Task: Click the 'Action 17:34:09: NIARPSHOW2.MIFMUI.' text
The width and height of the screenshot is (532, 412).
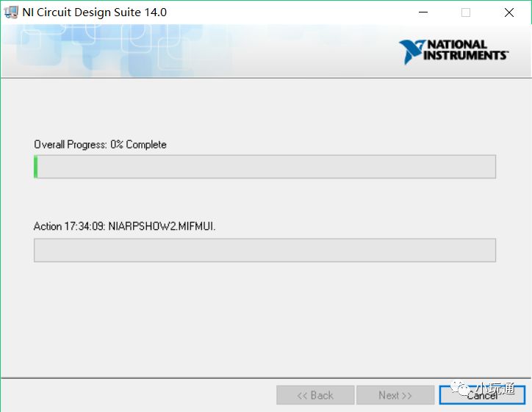Action: point(124,226)
